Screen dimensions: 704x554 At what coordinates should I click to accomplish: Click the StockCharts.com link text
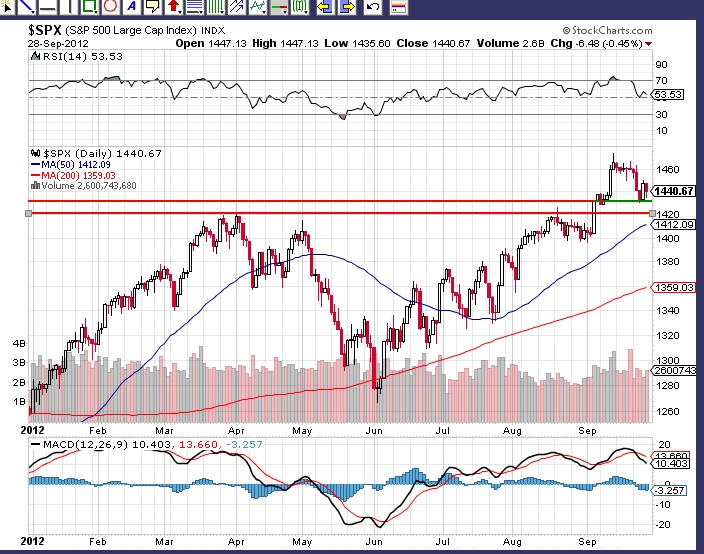[612, 31]
